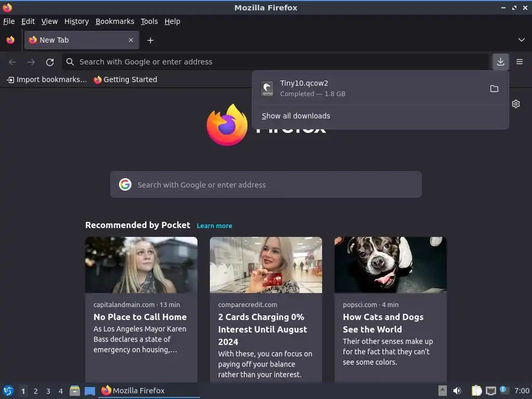Screen dimensions: 532x399
Task: Click the show desktop taskbar icon
Action: point(90,391)
